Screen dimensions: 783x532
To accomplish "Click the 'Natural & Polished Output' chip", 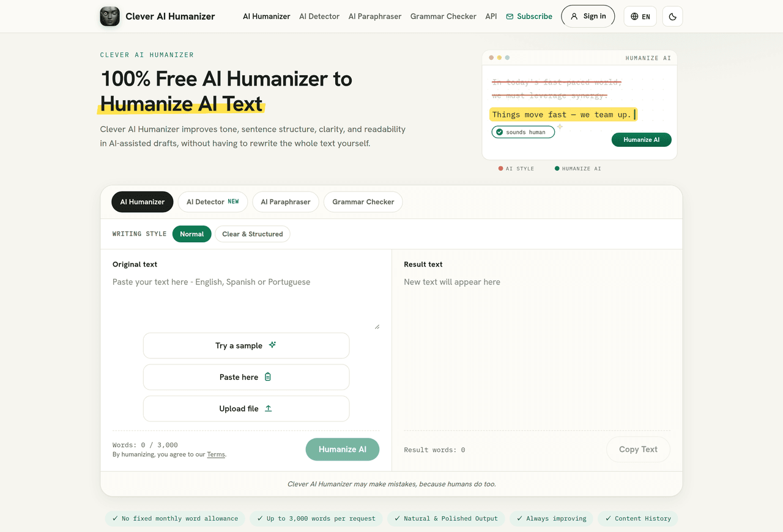I will 446,519.
